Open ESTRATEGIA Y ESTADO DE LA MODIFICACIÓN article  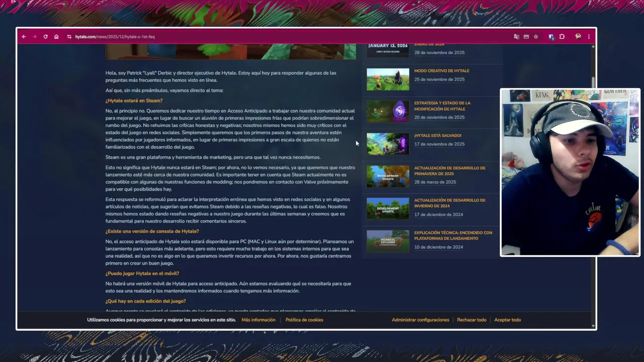point(442,106)
